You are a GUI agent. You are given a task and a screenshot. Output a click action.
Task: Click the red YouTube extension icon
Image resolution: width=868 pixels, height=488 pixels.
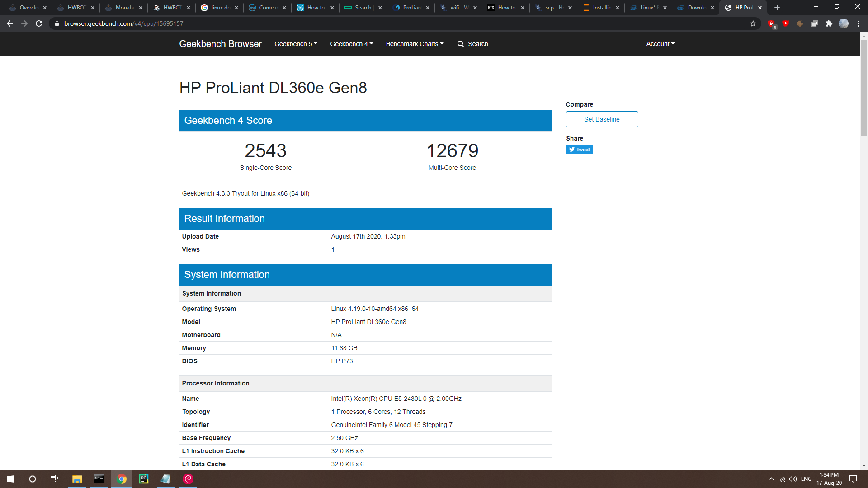tap(786, 23)
